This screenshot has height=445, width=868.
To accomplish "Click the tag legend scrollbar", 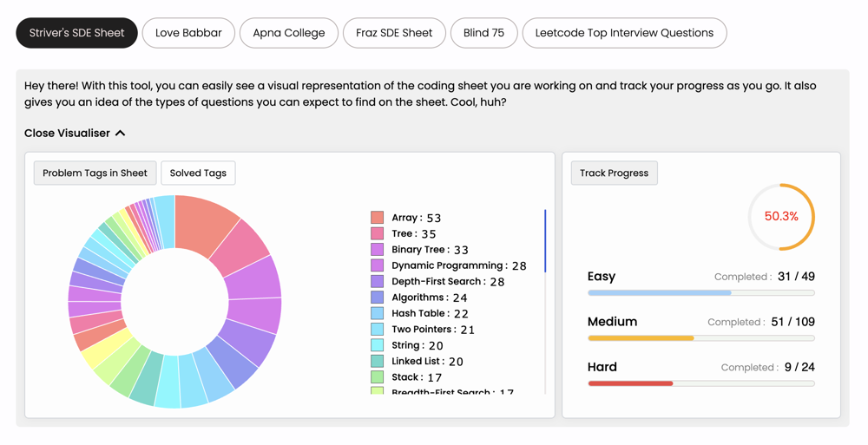I will (x=545, y=241).
